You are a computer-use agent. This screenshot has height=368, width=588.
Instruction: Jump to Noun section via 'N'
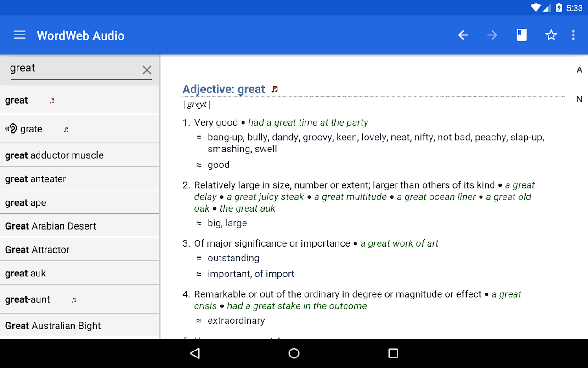tap(579, 99)
